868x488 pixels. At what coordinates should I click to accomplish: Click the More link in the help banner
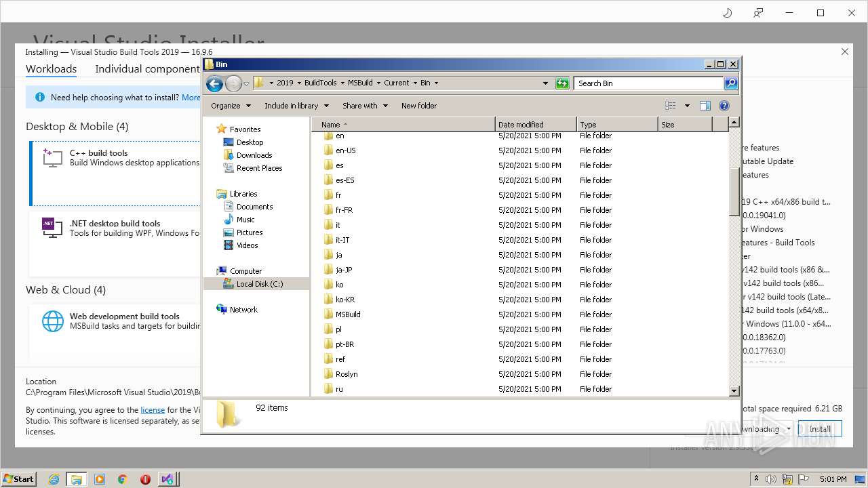(191, 98)
